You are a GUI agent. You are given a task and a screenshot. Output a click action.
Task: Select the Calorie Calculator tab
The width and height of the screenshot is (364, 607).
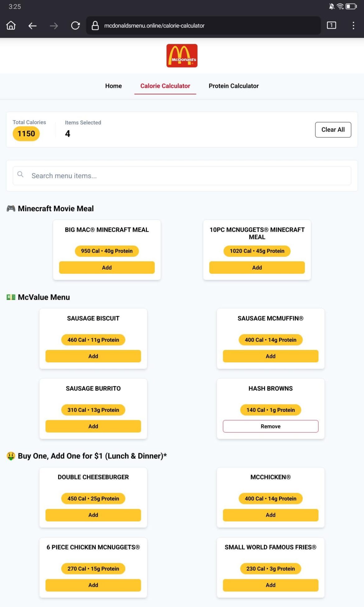click(x=165, y=86)
